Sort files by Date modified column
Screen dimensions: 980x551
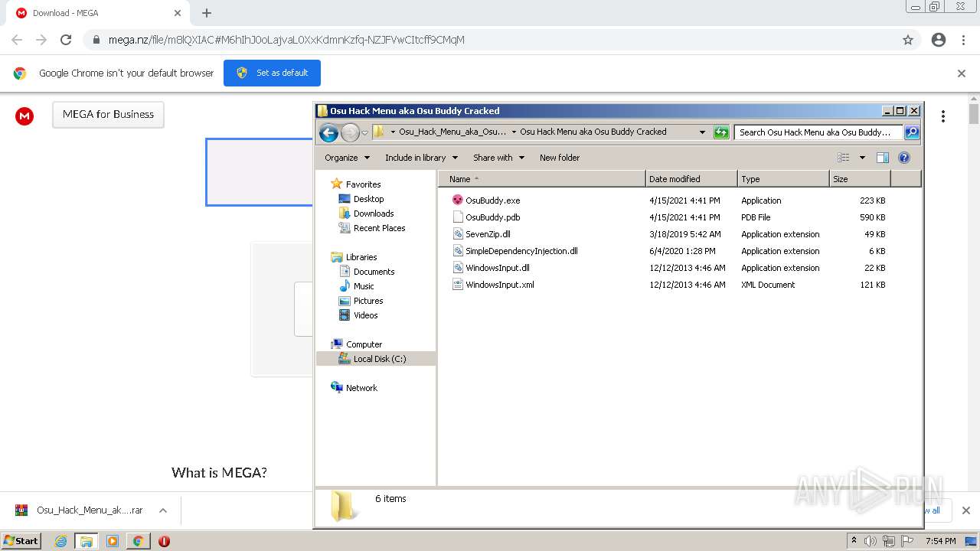(692, 179)
